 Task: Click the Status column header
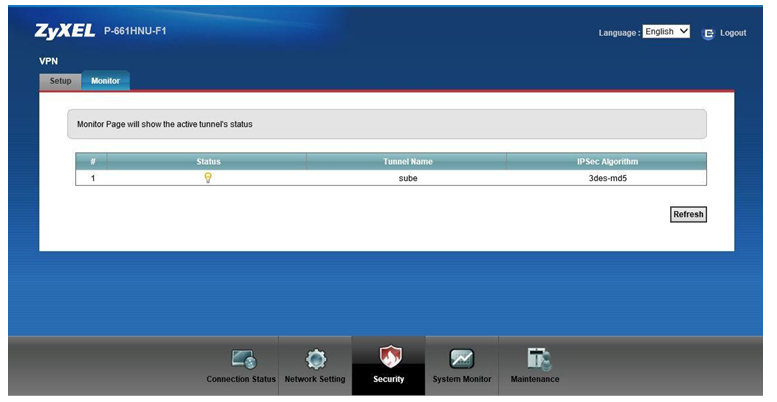(x=207, y=162)
